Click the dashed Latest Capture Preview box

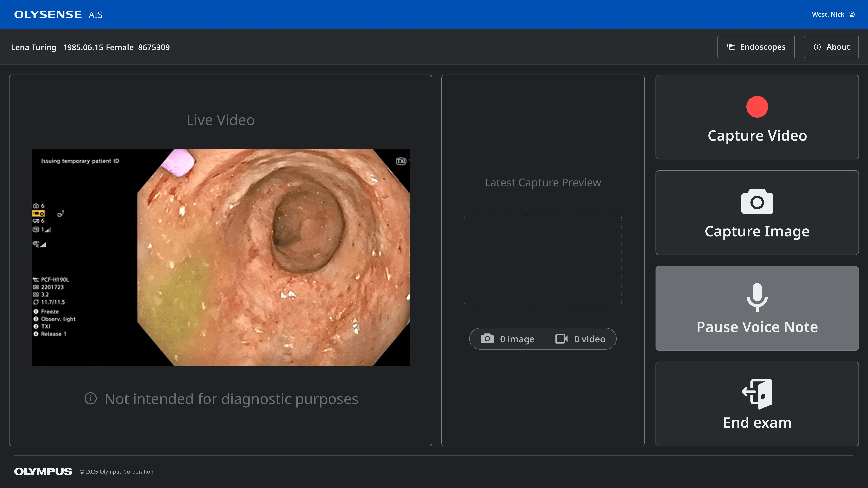tap(542, 260)
